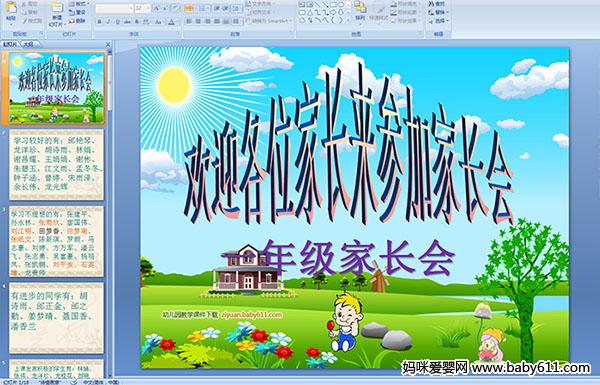Toggle Italic formatting
600x385 pixels.
108,22
